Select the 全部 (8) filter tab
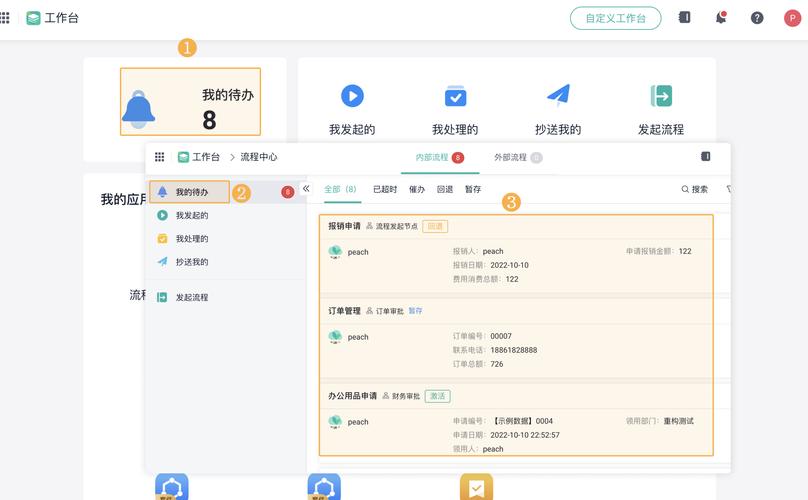Viewport: 808px width, 500px height. [340, 189]
